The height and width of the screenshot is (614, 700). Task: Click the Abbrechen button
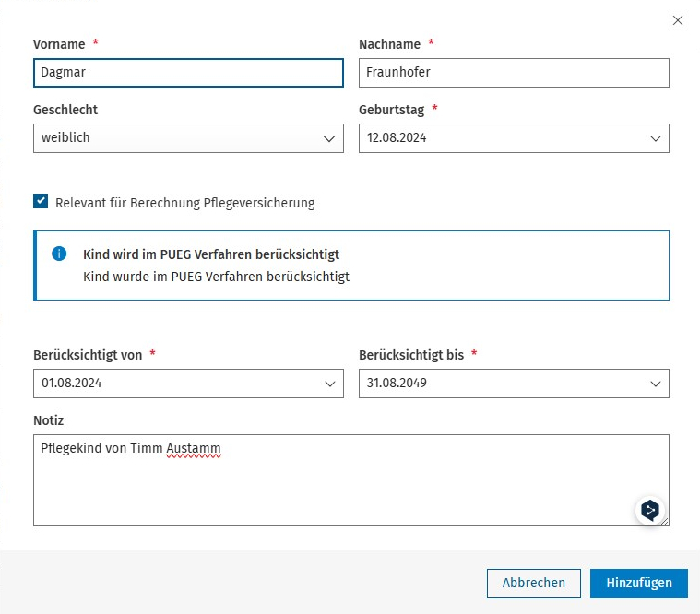click(x=533, y=583)
